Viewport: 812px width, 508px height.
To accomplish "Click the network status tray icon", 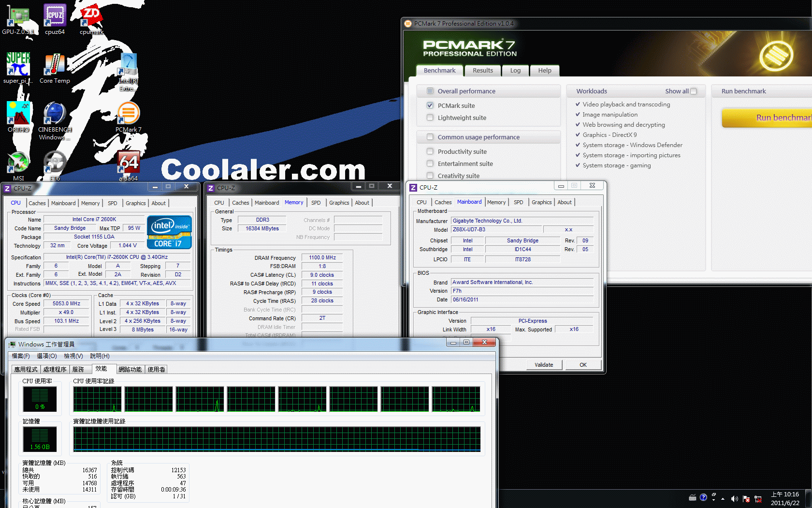I will pos(758,498).
